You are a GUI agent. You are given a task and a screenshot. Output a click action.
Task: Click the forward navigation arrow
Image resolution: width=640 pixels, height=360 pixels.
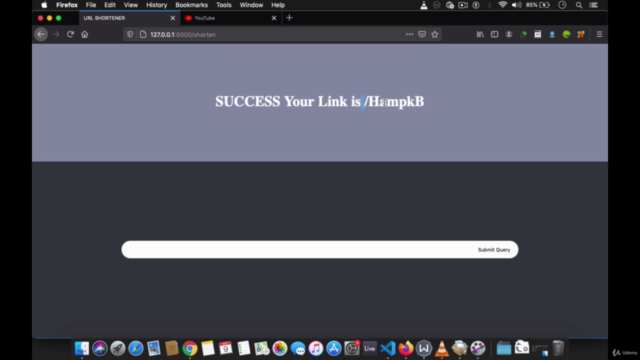[56, 34]
